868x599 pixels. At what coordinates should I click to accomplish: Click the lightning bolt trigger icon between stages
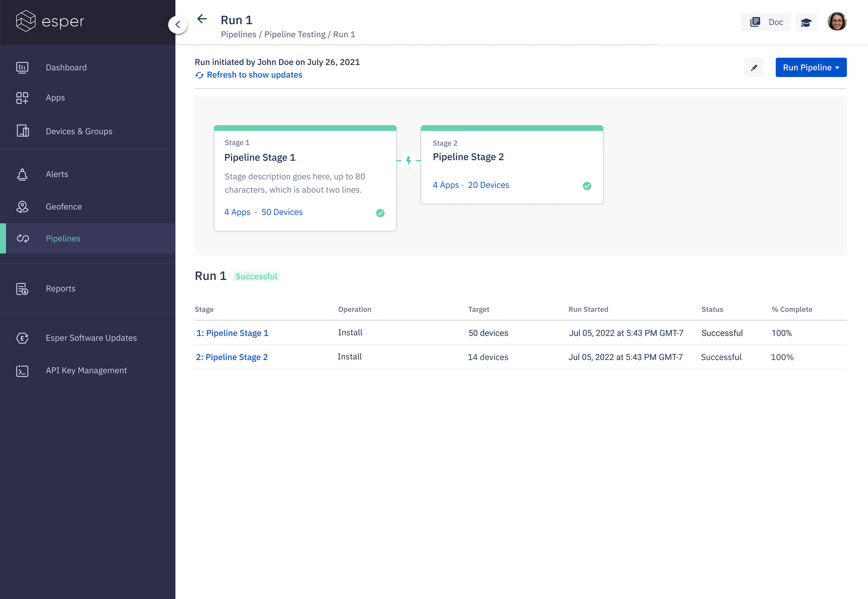[408, 161]
